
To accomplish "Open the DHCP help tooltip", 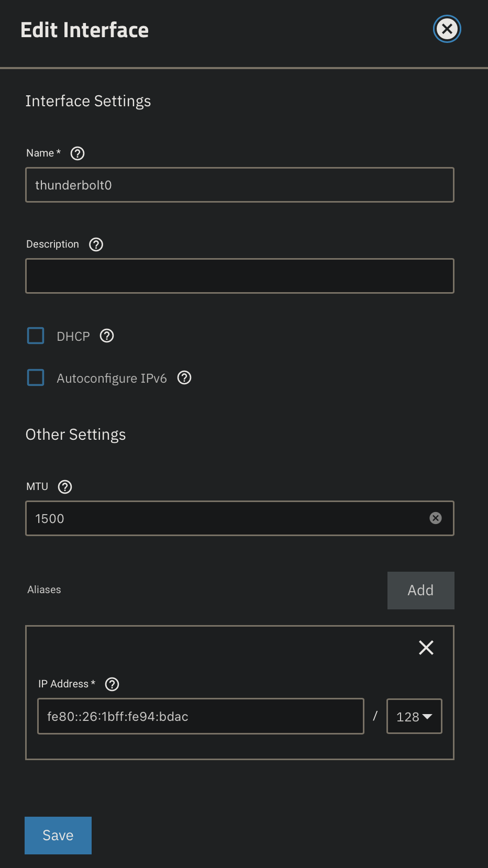I will coord(107,336).
